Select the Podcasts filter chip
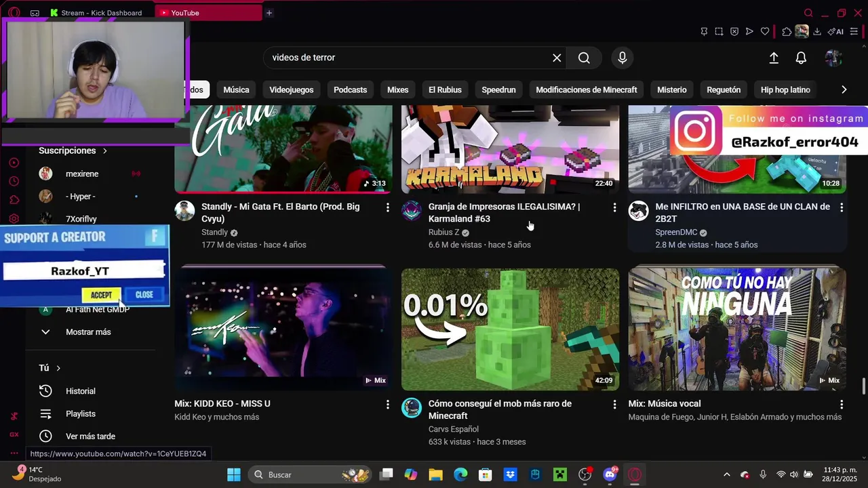 click(350, 89)
